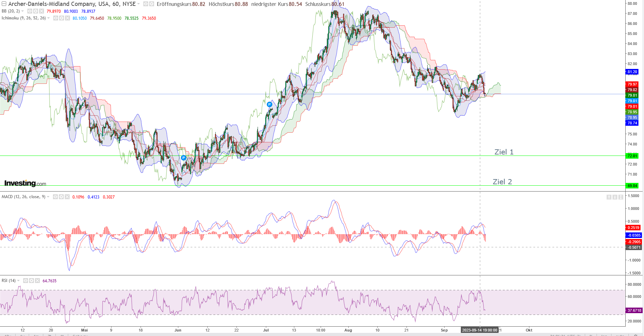
Task: Open the Ichimoku parameters dropdown
Action: click(48, 18)
